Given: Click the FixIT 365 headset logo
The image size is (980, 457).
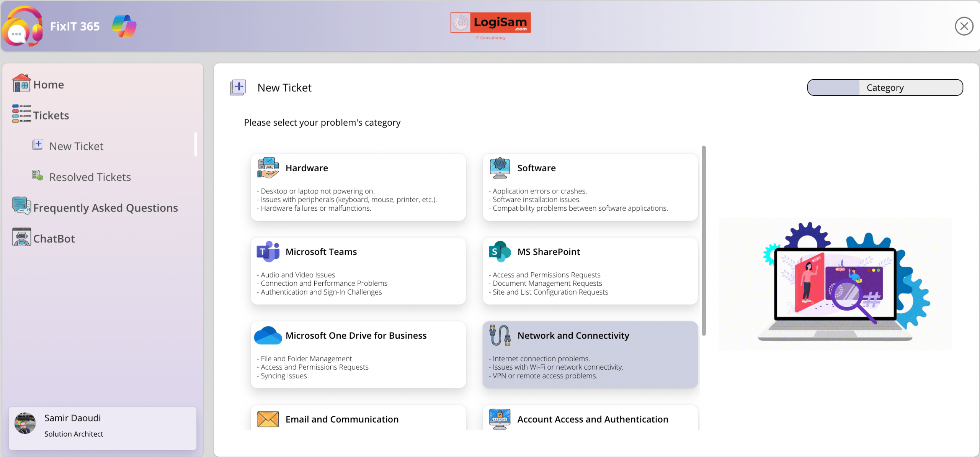Looking at the screenshot, I should 22,26.
